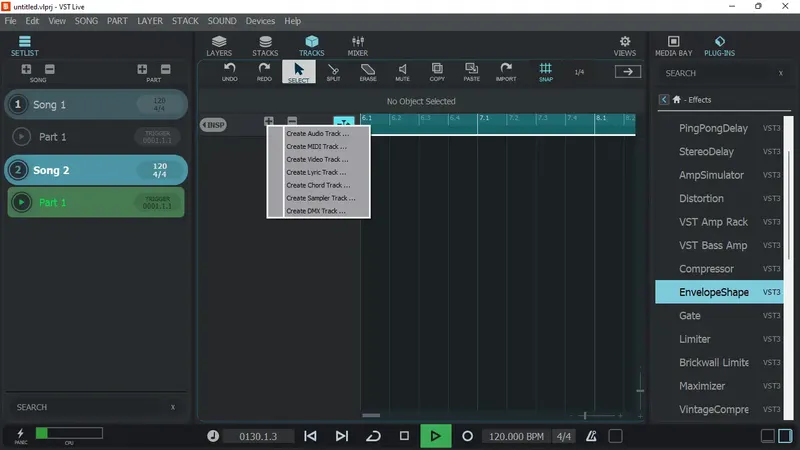This screenshot has height=450, width=800.
Task: Jump to next part button
Action: click(x=341, y=436)
